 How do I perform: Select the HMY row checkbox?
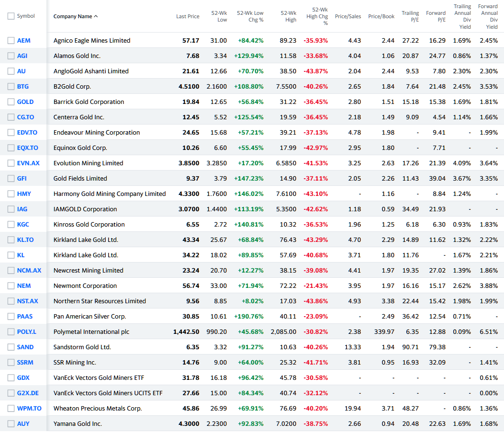coord(11,194)
